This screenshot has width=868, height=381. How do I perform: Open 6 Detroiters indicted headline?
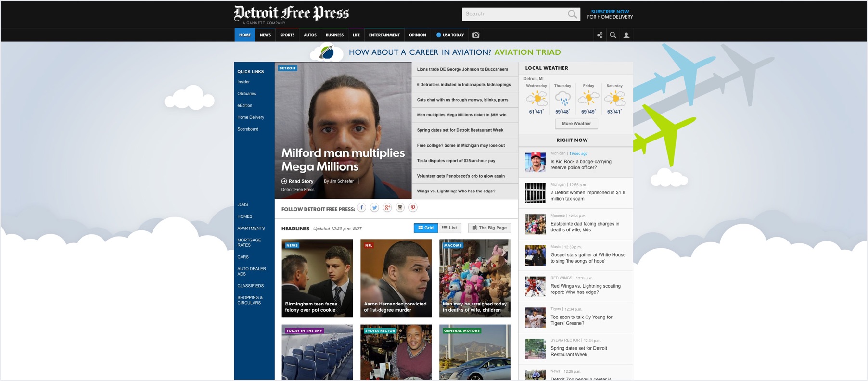click(465, 85)
